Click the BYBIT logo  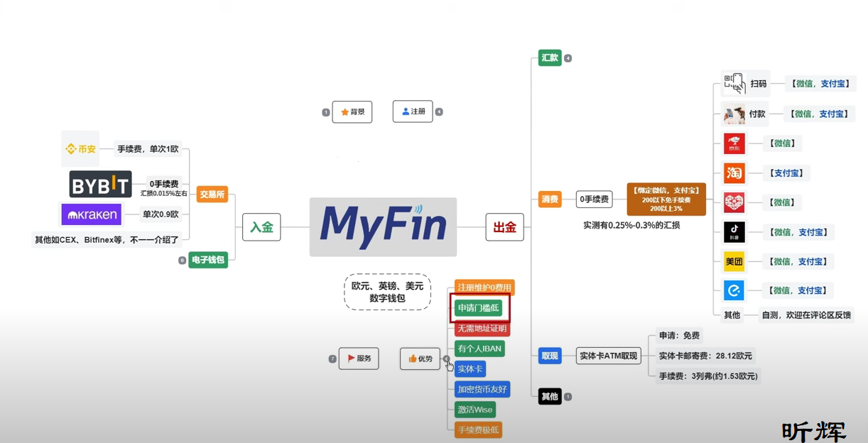(100, 185)
